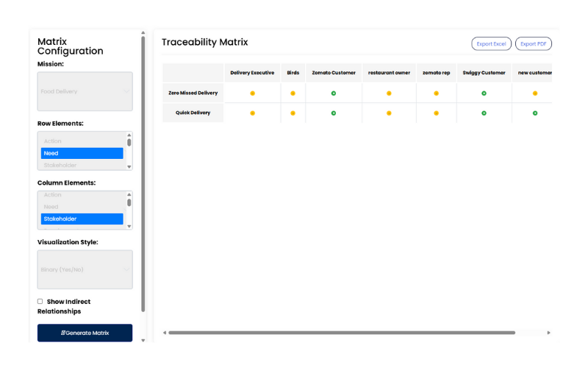
Task: Click green dot for Zero Missed Delivery, Swiggy Customer
Action: click(x=484, y=93)
